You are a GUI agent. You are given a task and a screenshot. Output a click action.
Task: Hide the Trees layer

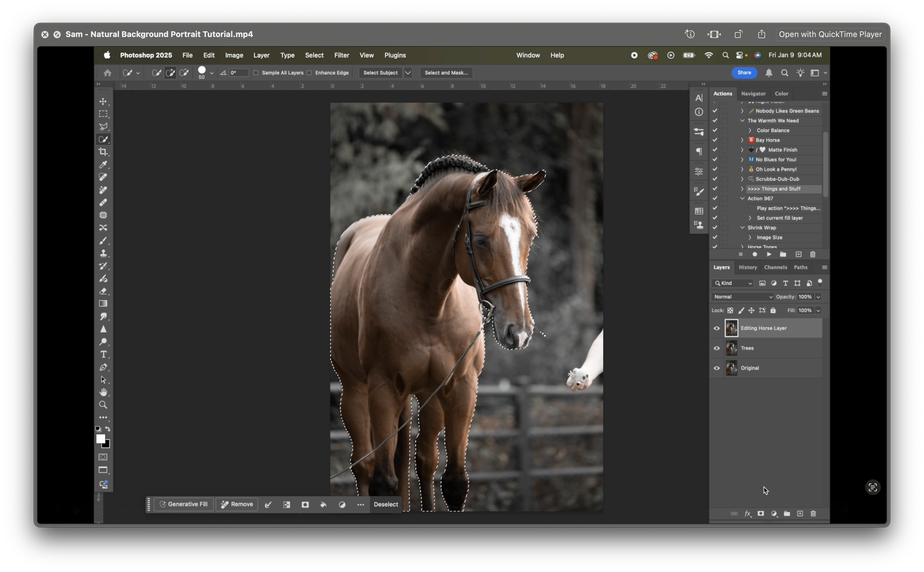point(717,348)
